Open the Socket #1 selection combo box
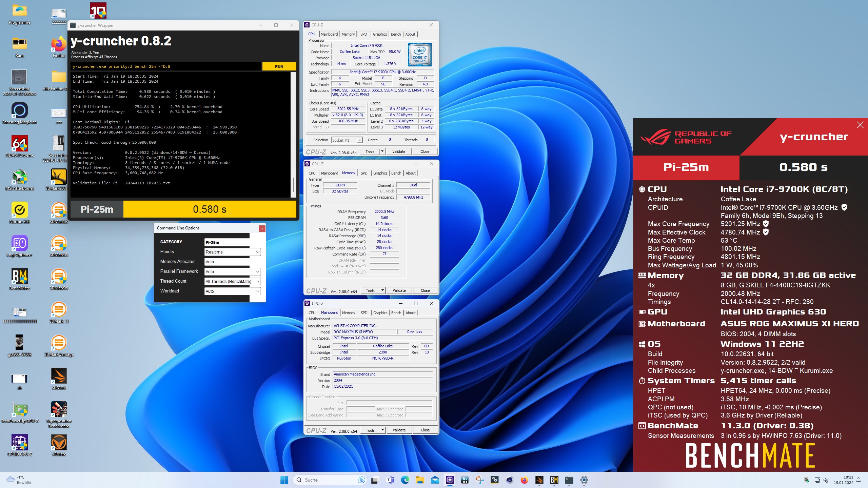This screenshot has height=488, width=868. coord(347,140)
